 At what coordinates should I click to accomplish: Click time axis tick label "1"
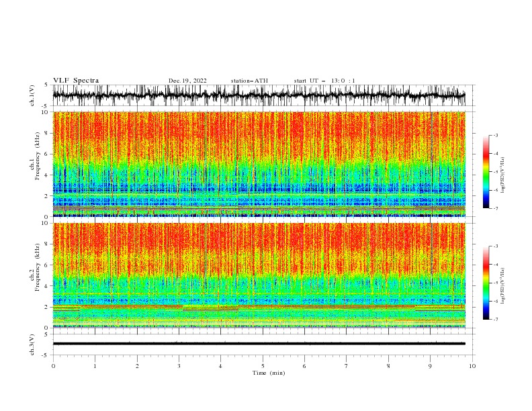tap(95, 366)
